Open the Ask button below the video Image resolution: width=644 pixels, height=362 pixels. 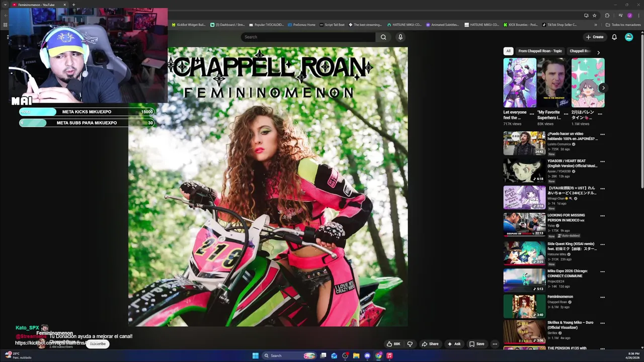(454, 344)
